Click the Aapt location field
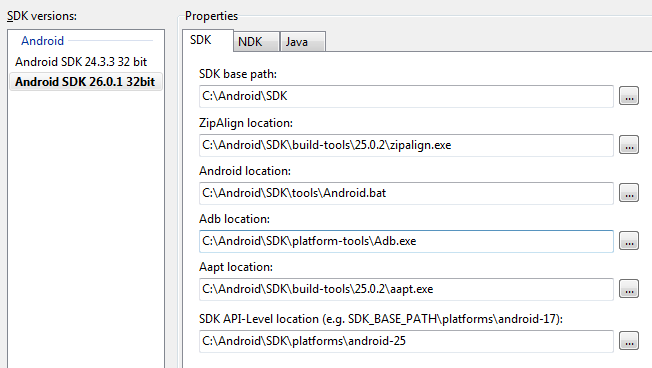The width and height of the screenshot is (652, 368). [x=406, y=289]
